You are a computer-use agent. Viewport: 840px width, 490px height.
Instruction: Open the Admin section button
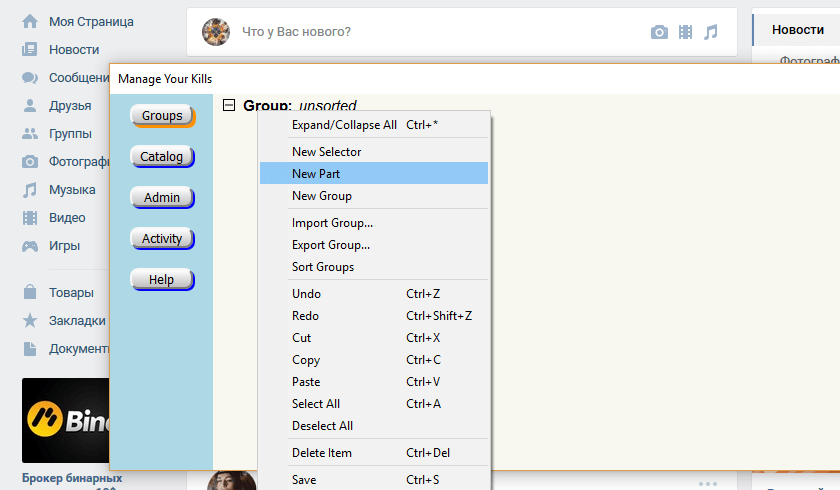tap(162, 198)
